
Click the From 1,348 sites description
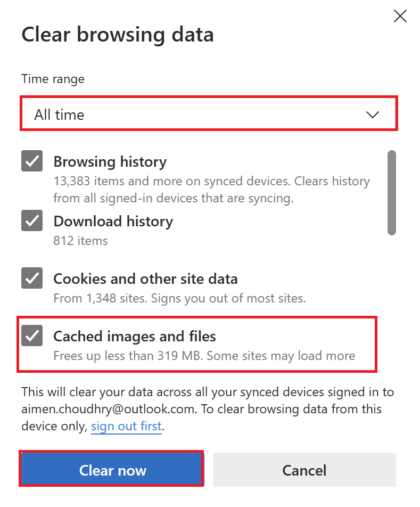click(179, 298)
